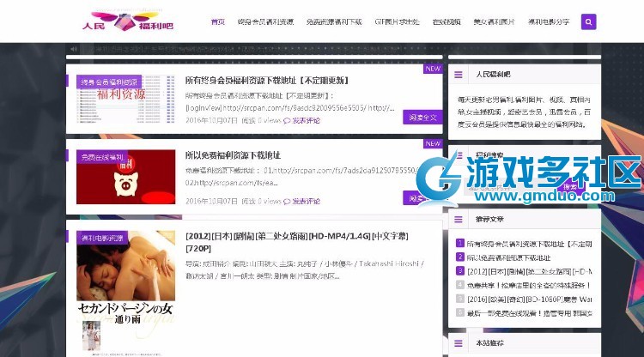Open the GIF图片求出处 menu item
Image resolution: width=644 pixels, height=357 pixels.
(x=398, y=21)
